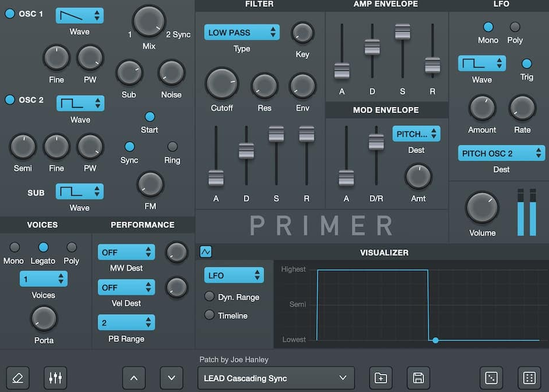Click the Volume knob

click(483, 208)
